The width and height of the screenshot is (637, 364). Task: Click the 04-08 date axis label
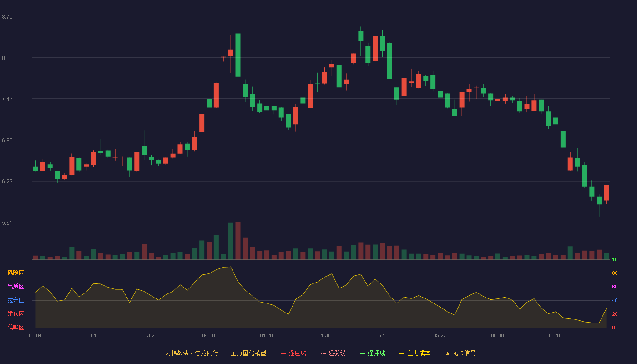(x=208, y=335)
